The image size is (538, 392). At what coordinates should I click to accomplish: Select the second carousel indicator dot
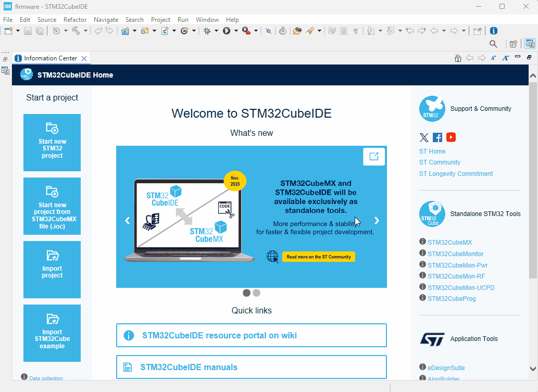pos(256,293)
